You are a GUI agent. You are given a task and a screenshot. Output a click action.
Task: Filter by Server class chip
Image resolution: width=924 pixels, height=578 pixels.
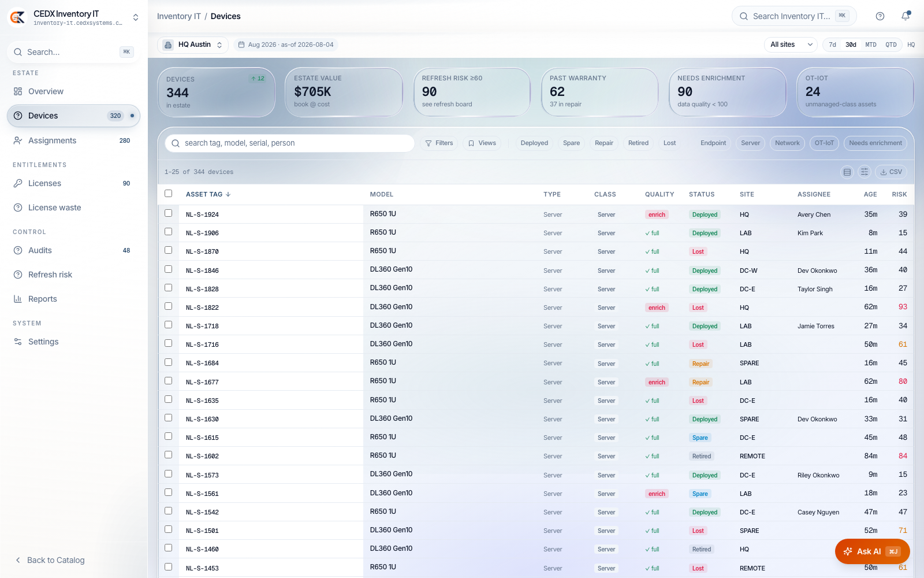click(x=750, y=143)
